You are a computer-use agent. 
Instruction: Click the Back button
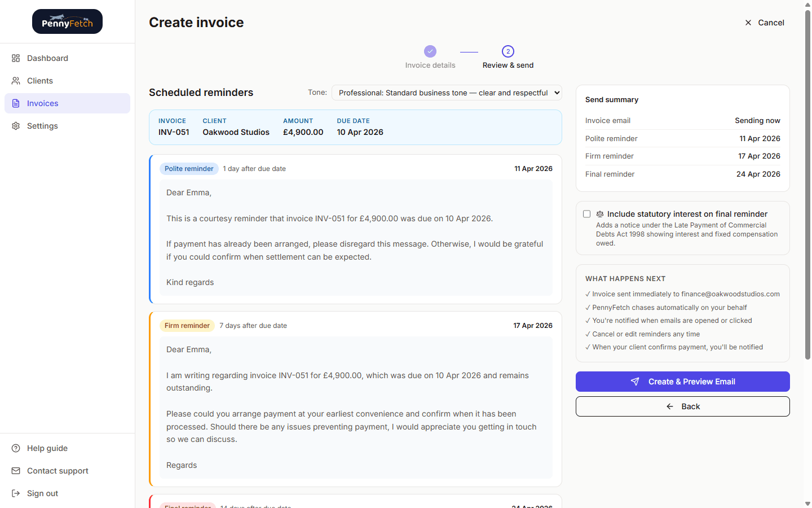tap(682, 406)
